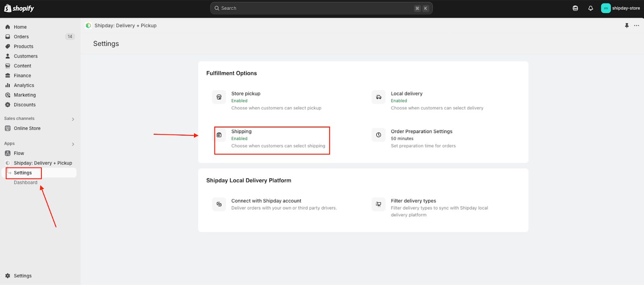
Task: Click the Shipday: Delivery + Pickup header title
Action: click(x=126, y=25)
